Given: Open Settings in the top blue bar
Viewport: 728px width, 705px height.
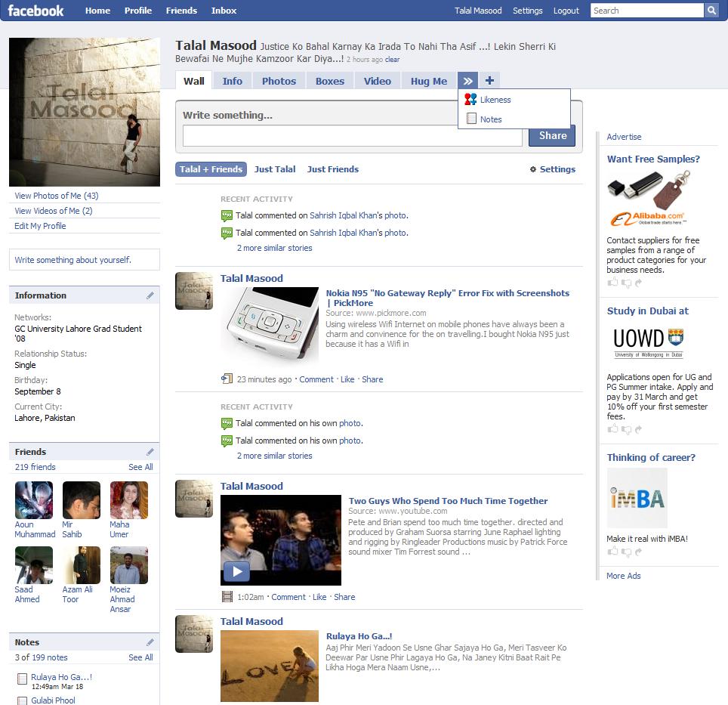Looking at the screenshot, I should pyautogui.click(x=527, y=11).
